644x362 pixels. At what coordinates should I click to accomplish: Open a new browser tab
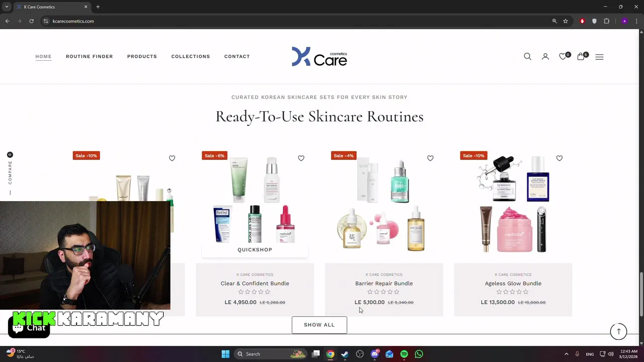pos(98,7)
